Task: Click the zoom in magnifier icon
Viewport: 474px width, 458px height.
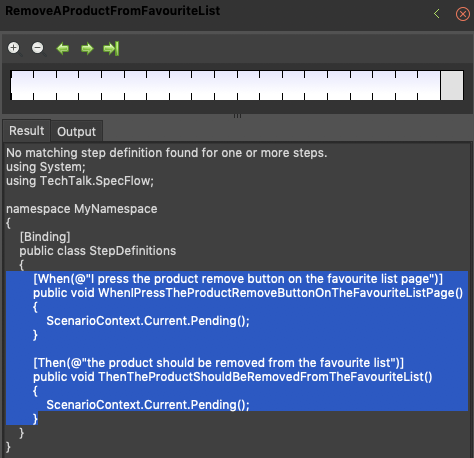Action: [x=15, y=49]
